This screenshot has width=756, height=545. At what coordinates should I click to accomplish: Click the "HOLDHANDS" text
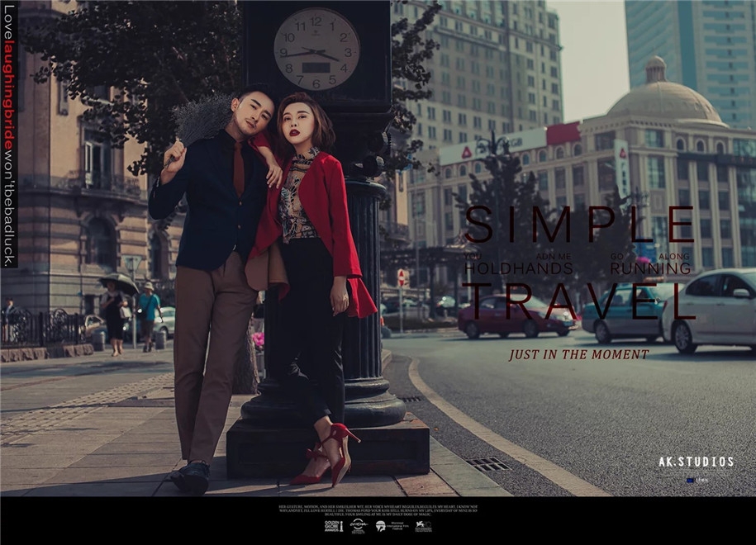click(x=519, y=268)
